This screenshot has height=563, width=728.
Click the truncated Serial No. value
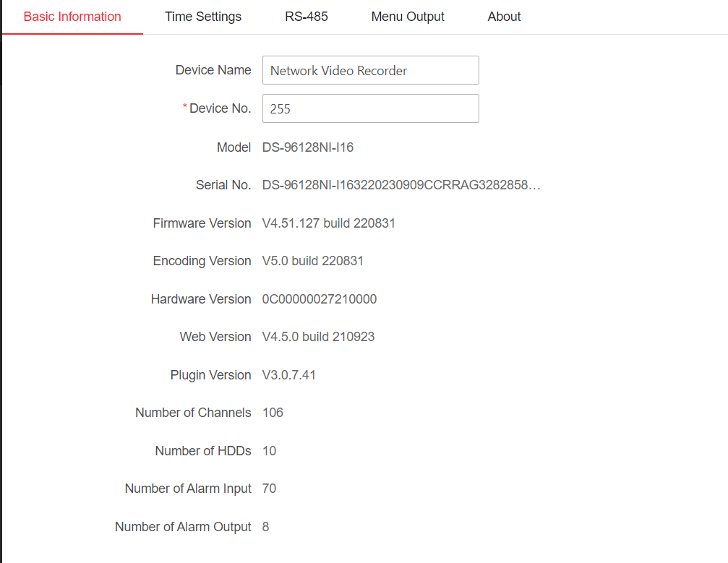pos(401,186)
